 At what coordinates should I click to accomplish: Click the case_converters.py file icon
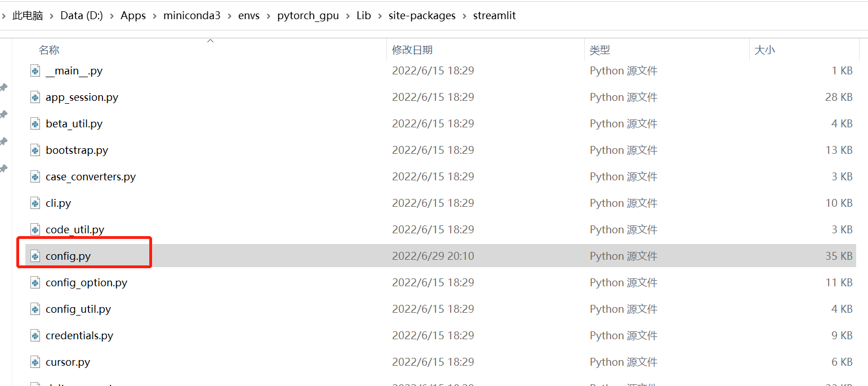(35, 177)
